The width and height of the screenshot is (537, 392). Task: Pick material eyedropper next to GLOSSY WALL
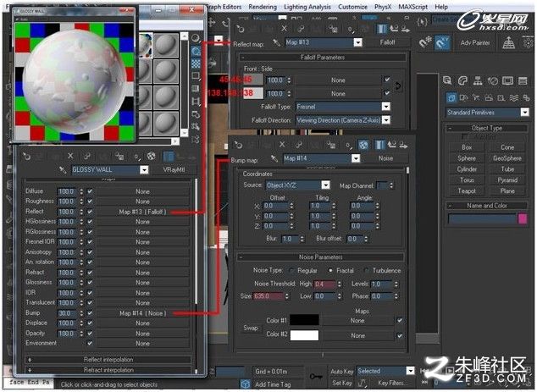coord(63,170)
